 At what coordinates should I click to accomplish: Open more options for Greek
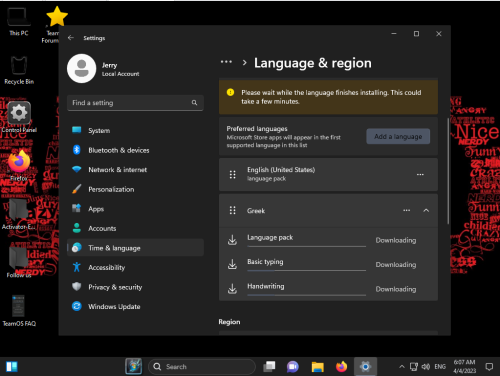(406, 210)
